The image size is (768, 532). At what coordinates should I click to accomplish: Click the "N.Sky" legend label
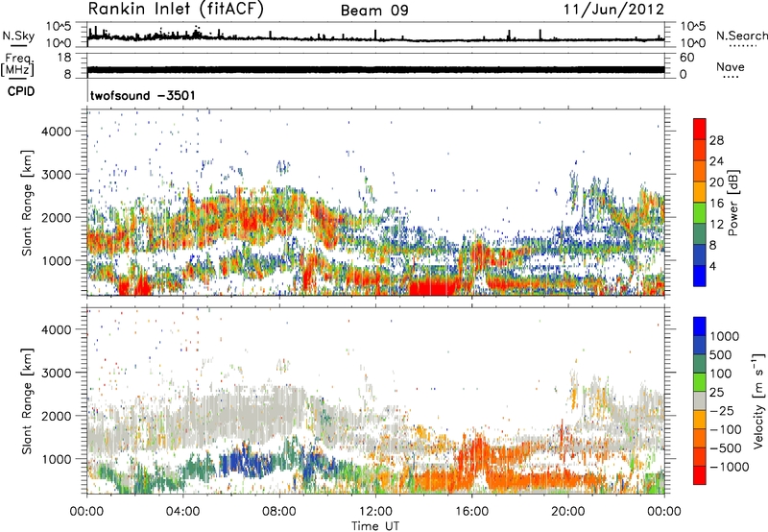(18, 36)
